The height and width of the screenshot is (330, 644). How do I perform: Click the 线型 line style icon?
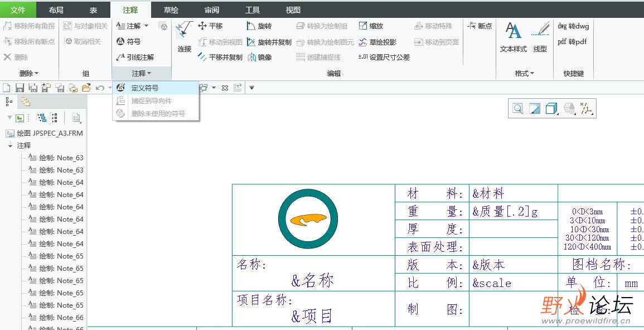coord(540,37)
